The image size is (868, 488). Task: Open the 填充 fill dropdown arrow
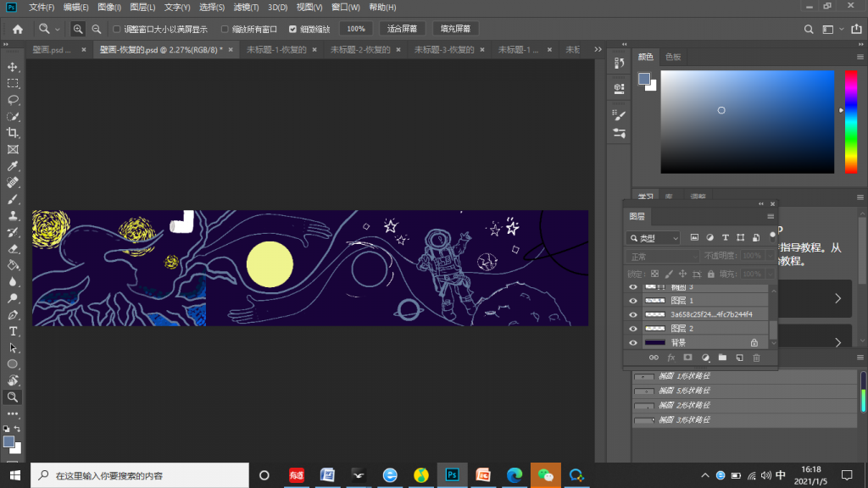click(770, 274)
